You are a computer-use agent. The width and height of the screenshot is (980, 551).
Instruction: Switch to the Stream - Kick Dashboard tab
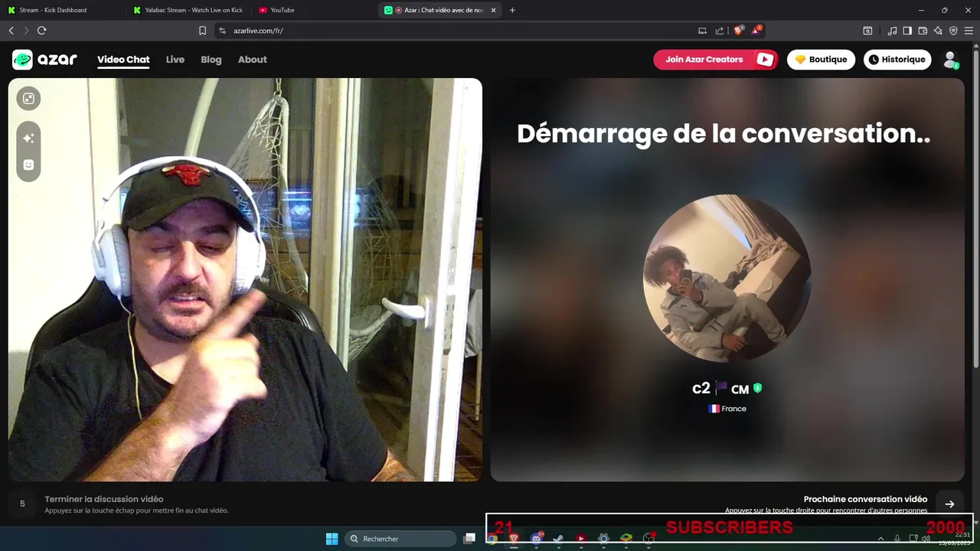[63, 10]
